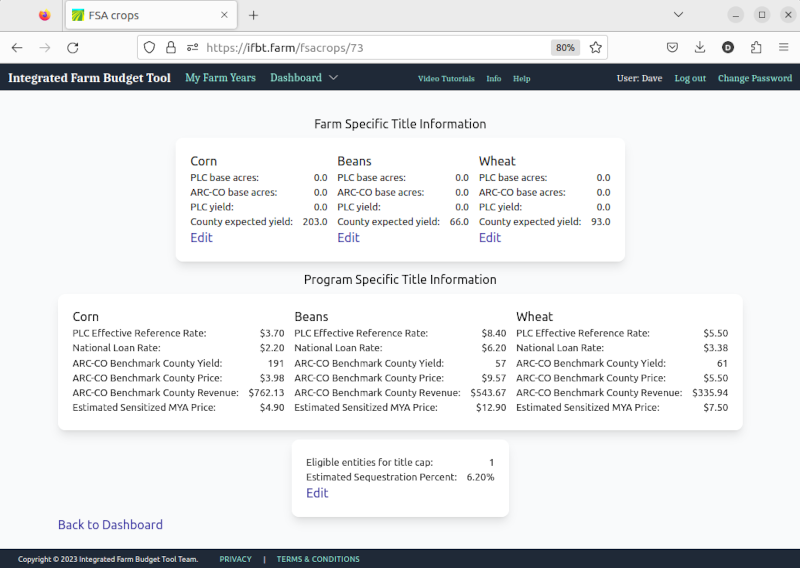Open Change Password page
The image size is (800, 568).
click(x=755, y=78)
